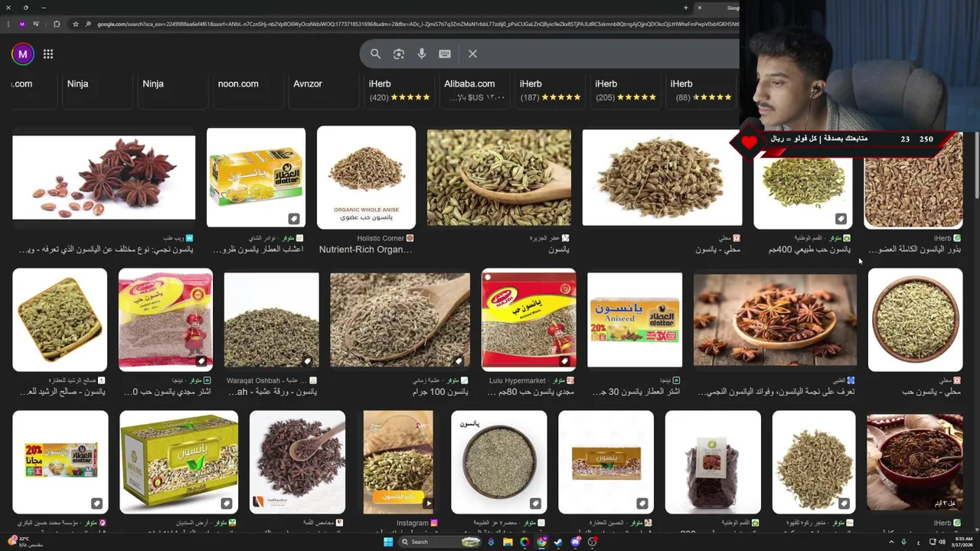The height and width of the screenshot is (551, 980).
Task: Open Steam from the taskbar
Action: pos(558,542)
